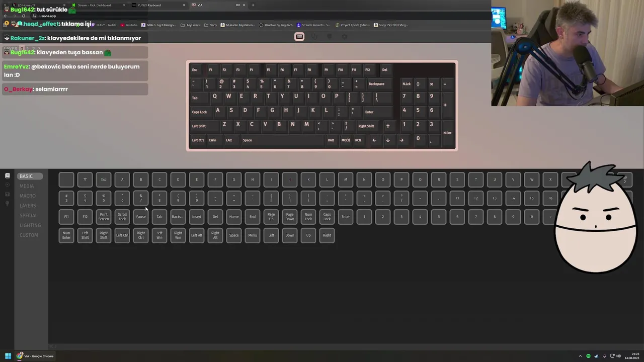Choose the End keycode

tap(253, 217)
